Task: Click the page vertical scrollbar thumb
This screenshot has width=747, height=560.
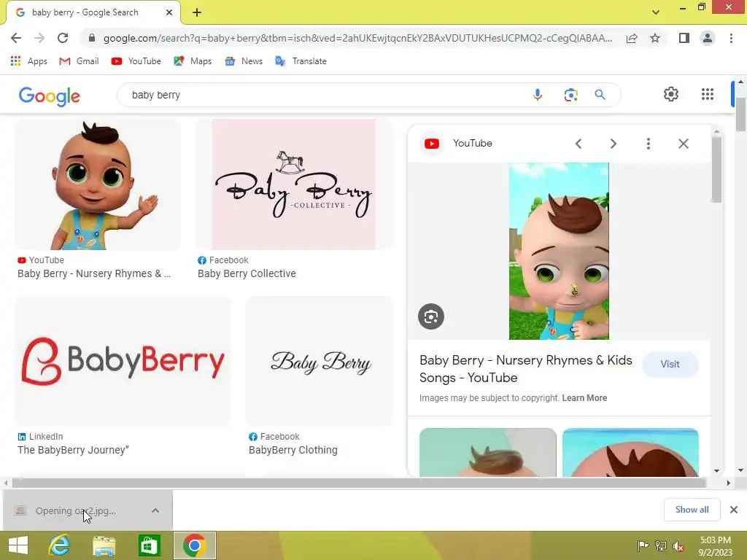Action: [x=741, y=114]
